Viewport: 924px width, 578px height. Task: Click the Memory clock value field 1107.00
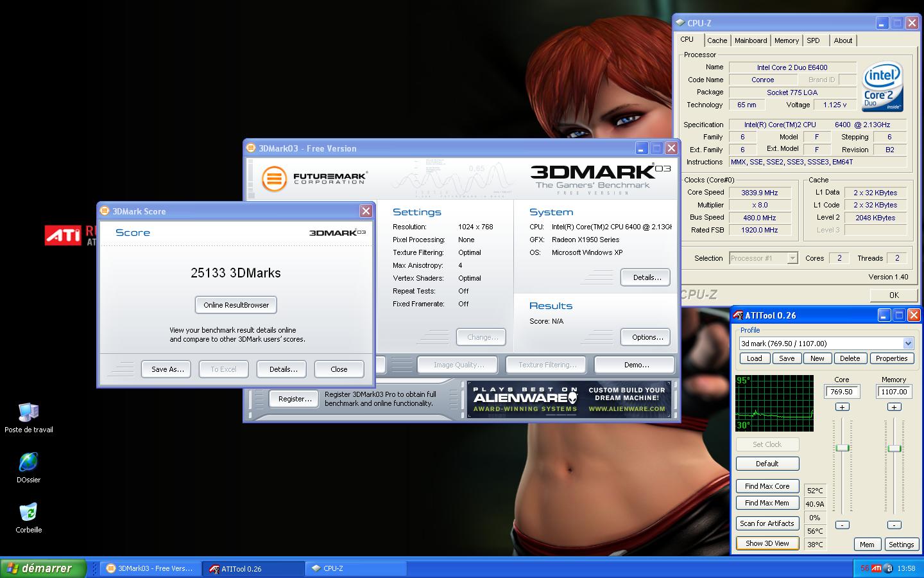894,391
